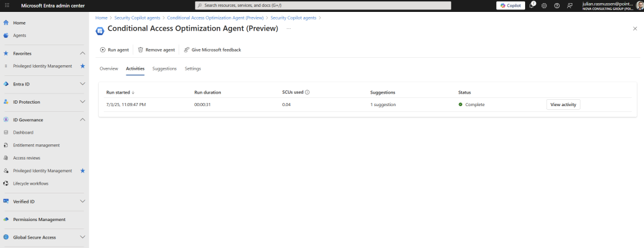
Task: Open Conditional Access Optimization Agent breadcrumb link
Action: (215, 18)
